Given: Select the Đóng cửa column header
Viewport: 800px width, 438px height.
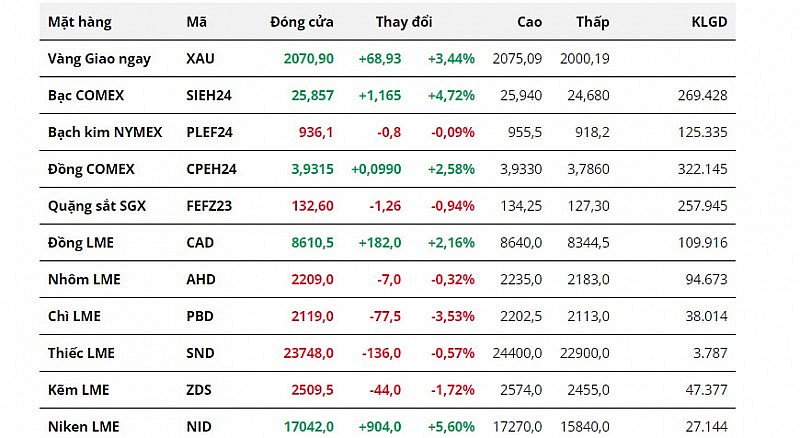Looking at the screenshot, I should [x=302, y=21].
